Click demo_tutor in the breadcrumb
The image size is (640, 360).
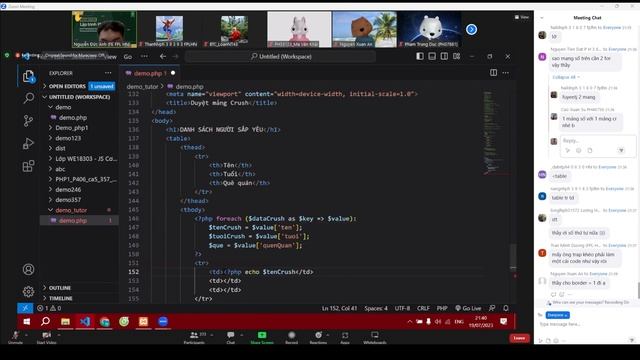(142, 87)
